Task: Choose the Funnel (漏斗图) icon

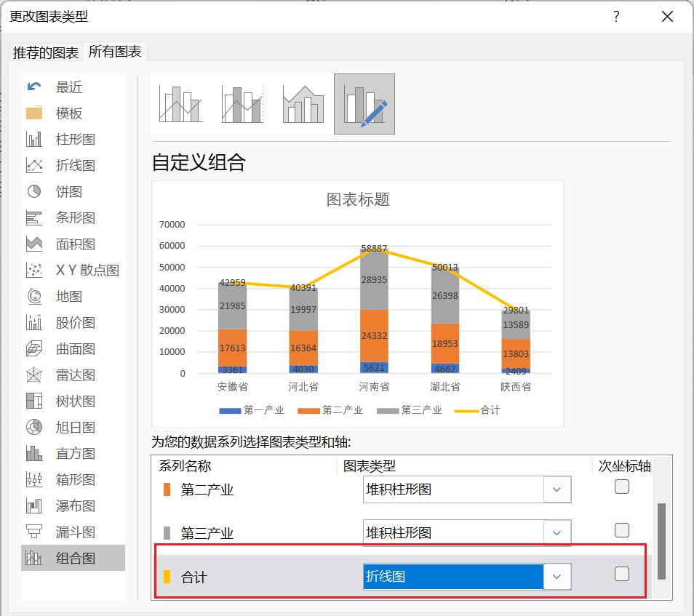Action: click(x=34, y=532)
